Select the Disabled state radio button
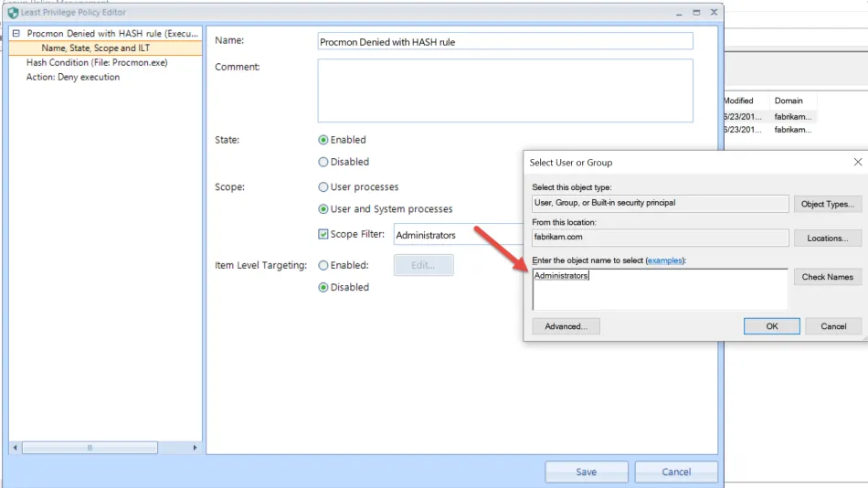This screenshot has width=868, height=488. [323, 162]
